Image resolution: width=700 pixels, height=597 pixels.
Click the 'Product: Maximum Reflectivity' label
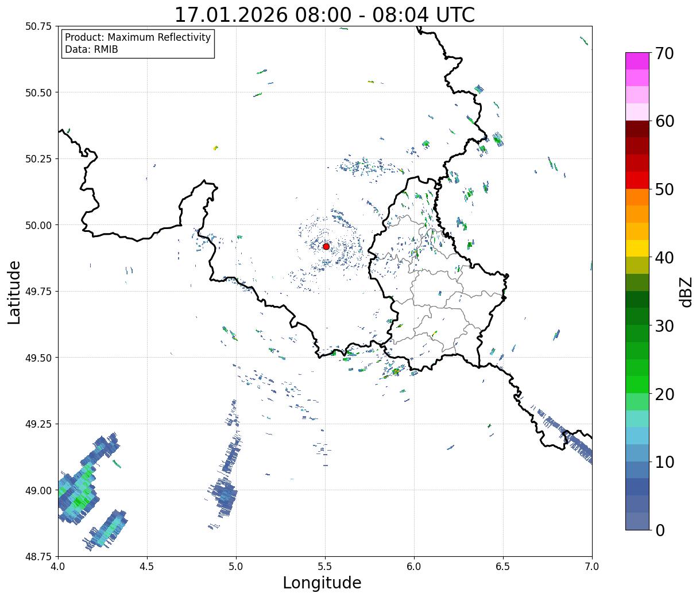138,37
